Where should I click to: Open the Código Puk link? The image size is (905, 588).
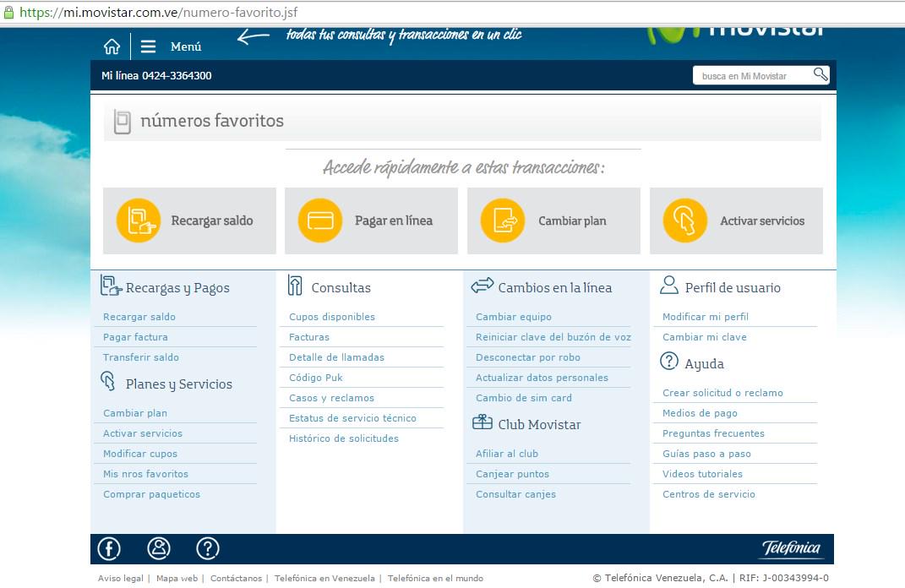[x=316, y=378]
